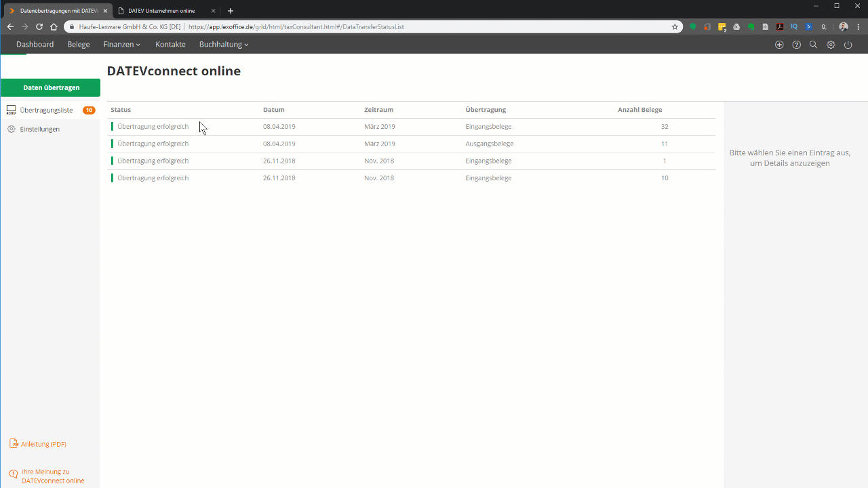Image resolution: width=868 pixels, height=488 pixels.
Task: Open the Google Drive extension icon
Action: 736,27
